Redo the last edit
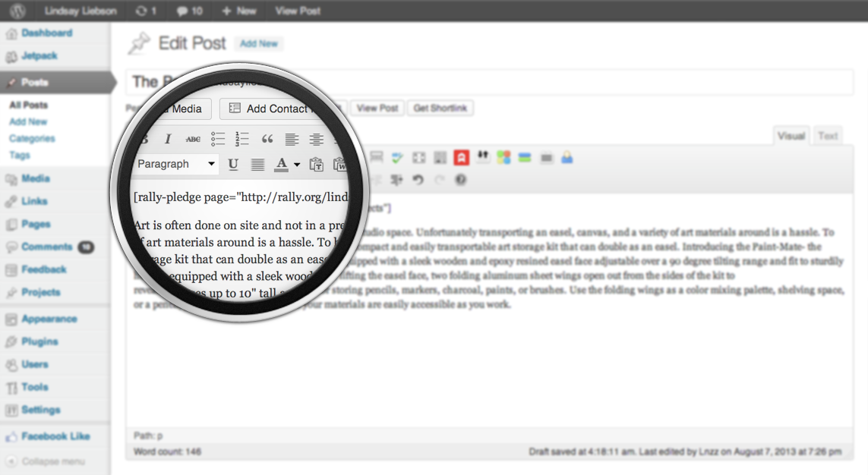This screenshot has height=475, width=868. coord(439,180)
